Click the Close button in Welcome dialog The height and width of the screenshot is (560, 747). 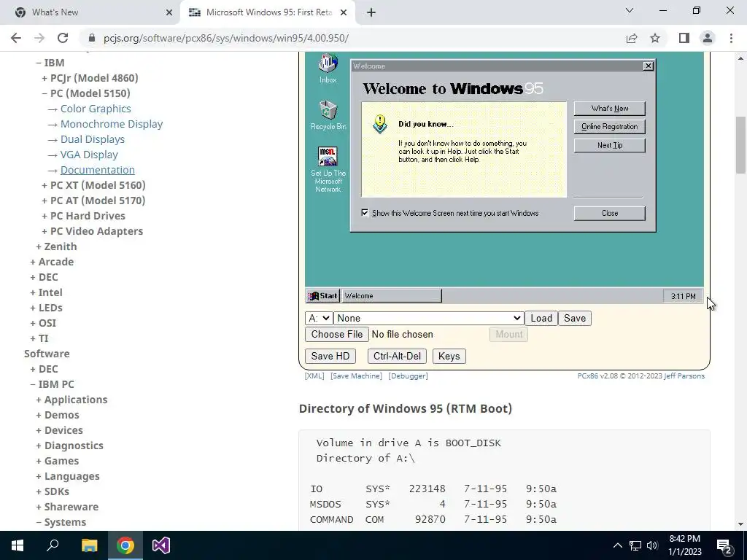(609, 214)
